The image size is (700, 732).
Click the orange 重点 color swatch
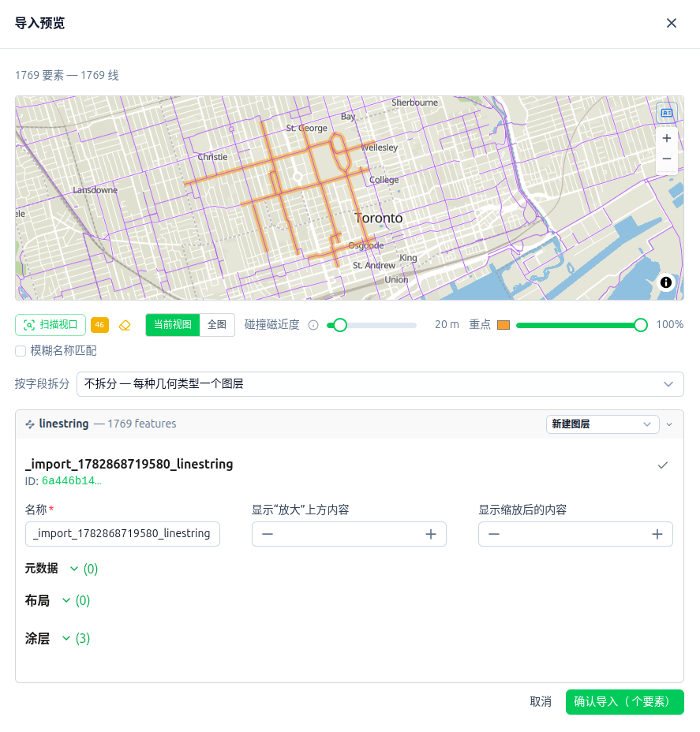[503, 325]
